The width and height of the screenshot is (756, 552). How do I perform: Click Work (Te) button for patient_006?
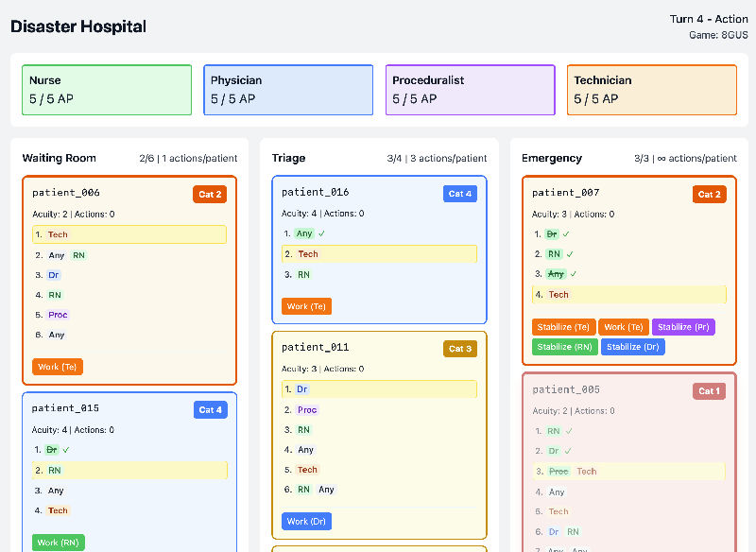(x=58, y=367)
